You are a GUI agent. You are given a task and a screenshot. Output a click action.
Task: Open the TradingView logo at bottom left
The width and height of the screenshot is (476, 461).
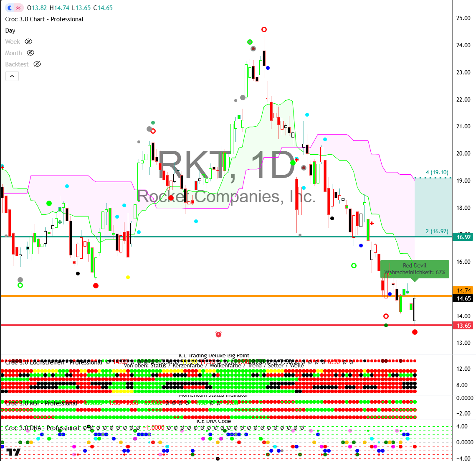pyautogui.click(x=13, y=452)
